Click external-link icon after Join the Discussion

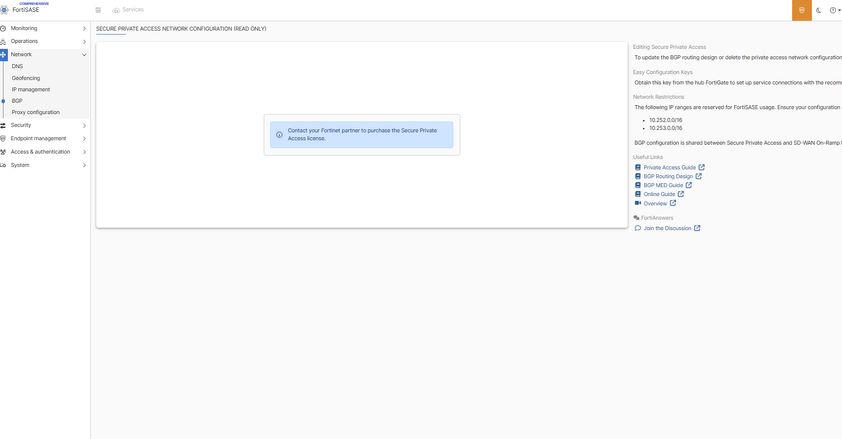click(697, 228)
